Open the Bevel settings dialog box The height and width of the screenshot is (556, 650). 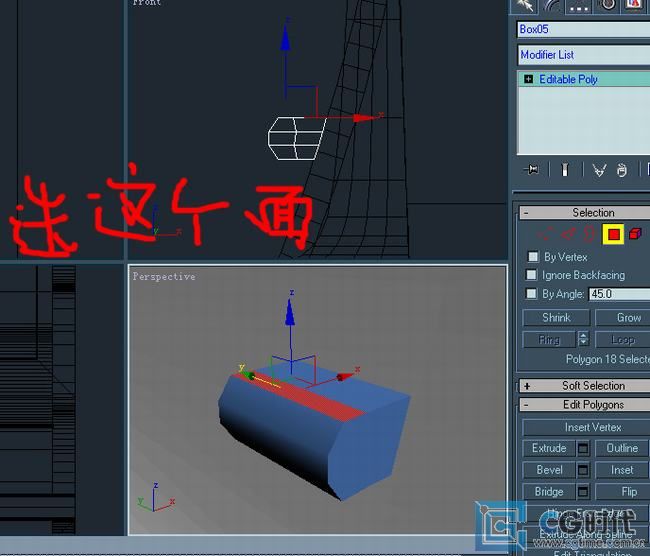pyautogui.click(x=583, y=470)
